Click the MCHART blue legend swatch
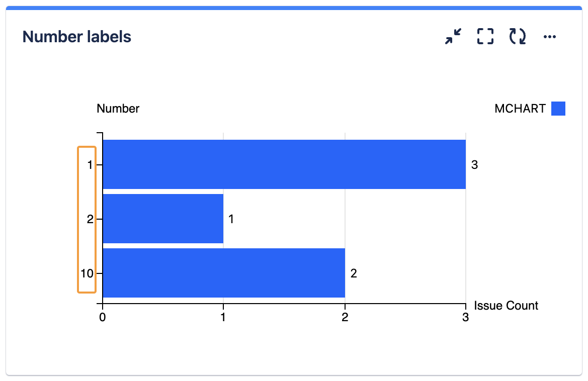 click(x=558, y=109)
